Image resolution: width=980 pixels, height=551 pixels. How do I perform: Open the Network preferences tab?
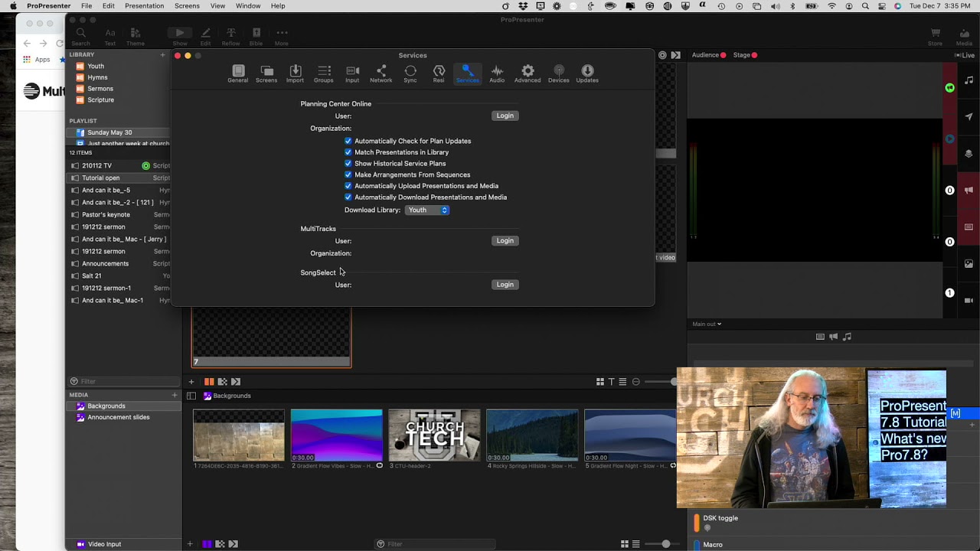[x=381, y=73]
